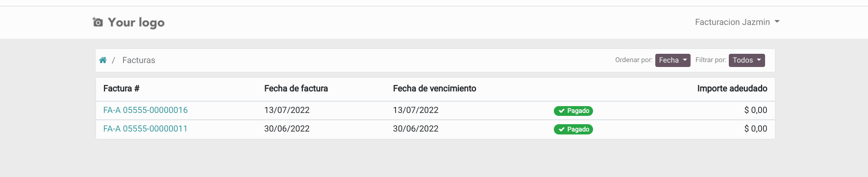Click the Ordenar por label
The image size is (868, 177).
click(x=634, y=60)
